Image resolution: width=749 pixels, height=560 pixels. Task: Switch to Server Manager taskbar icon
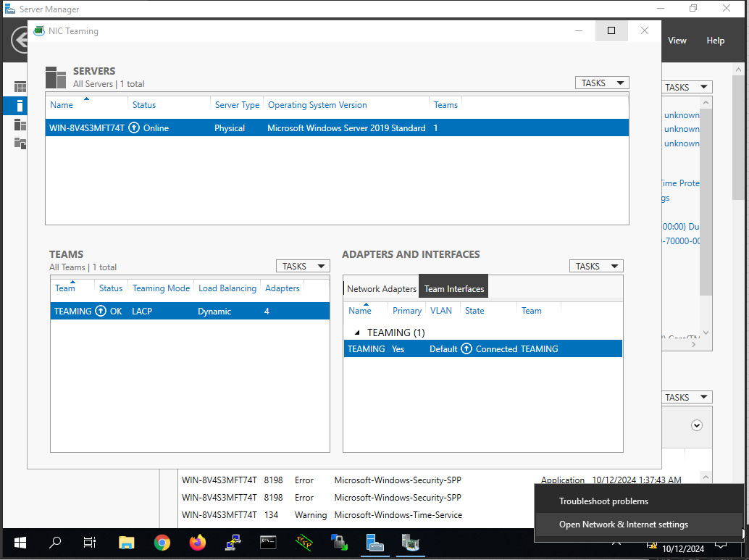(x=374, y=542)
